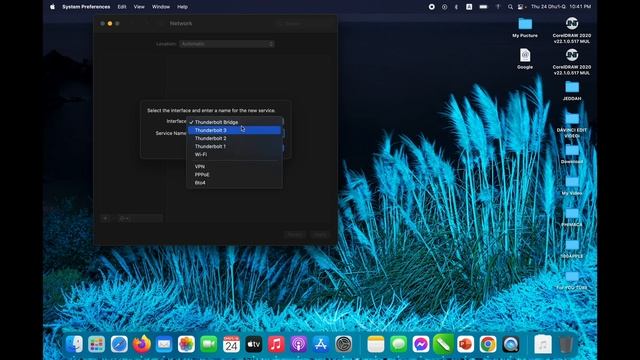Pick 6to4 in the interface menu
The width and height of the screenshot is (640, 360).
pyautogui.click(x=234, y=183)
